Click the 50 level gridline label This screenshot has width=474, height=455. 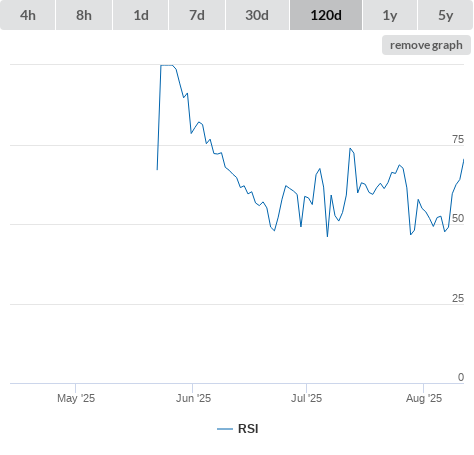(x=458, y=218)
